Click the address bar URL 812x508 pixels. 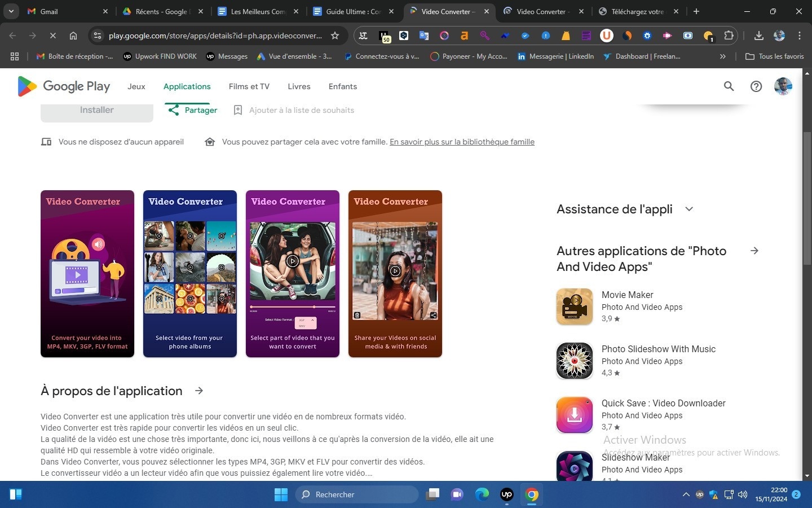[215, 36]
